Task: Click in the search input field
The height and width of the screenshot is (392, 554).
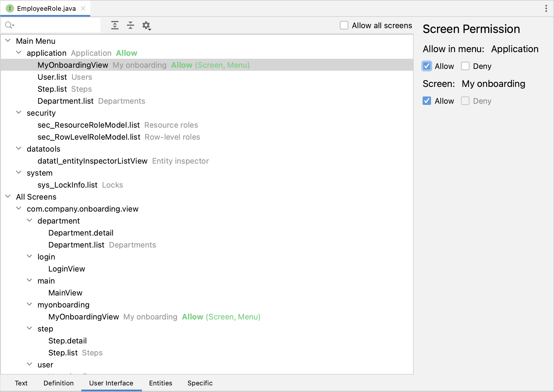Action: pyautogui.click(x=57, y=25)
